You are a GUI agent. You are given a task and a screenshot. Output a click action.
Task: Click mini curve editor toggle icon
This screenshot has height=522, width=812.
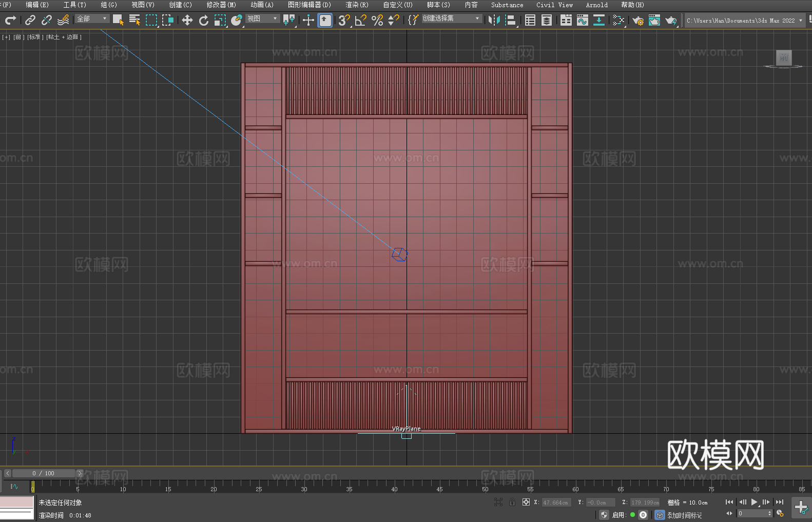[14, 486]
